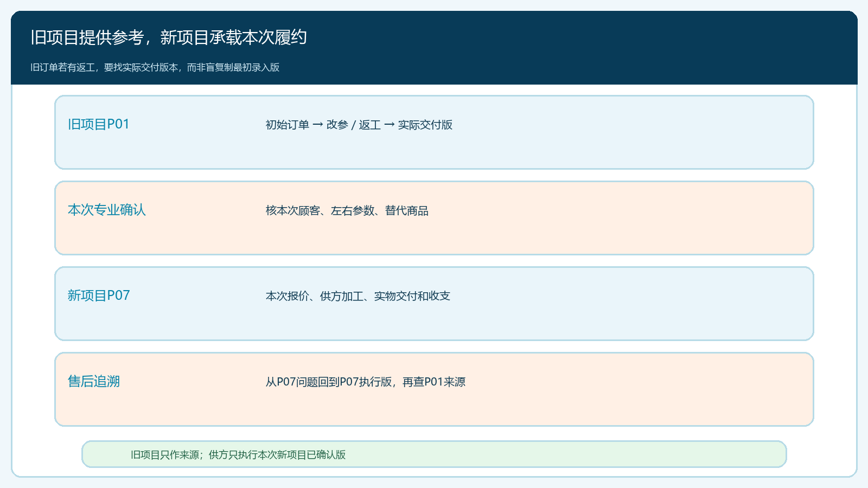Select the 旧项目P01 heading

[99, 124]
